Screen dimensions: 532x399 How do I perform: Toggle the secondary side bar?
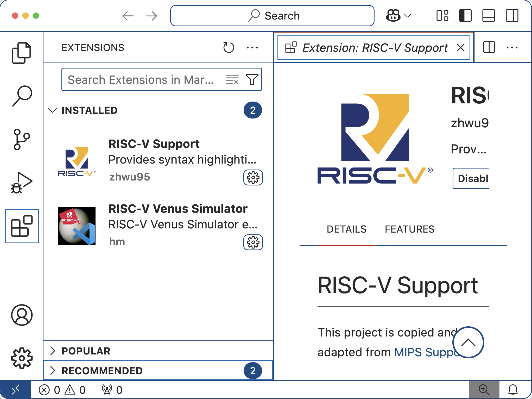pyautogui.click(x=512, y=16)
